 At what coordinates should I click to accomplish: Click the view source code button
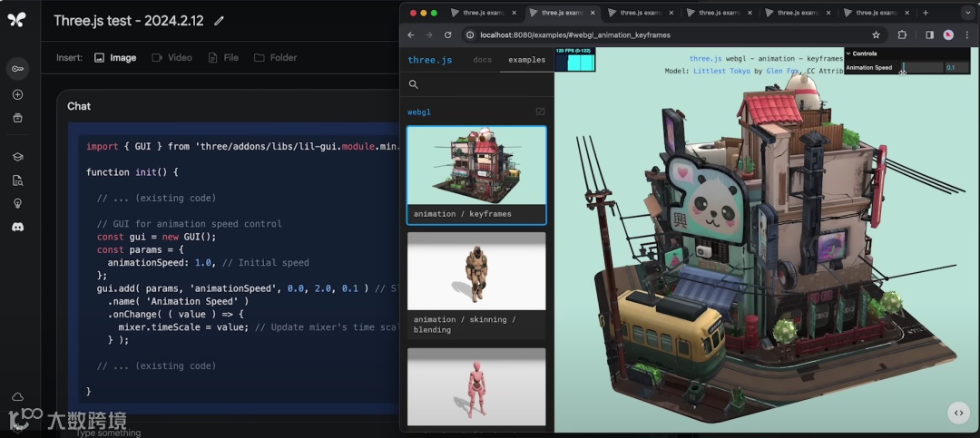(x=958, y=413)
